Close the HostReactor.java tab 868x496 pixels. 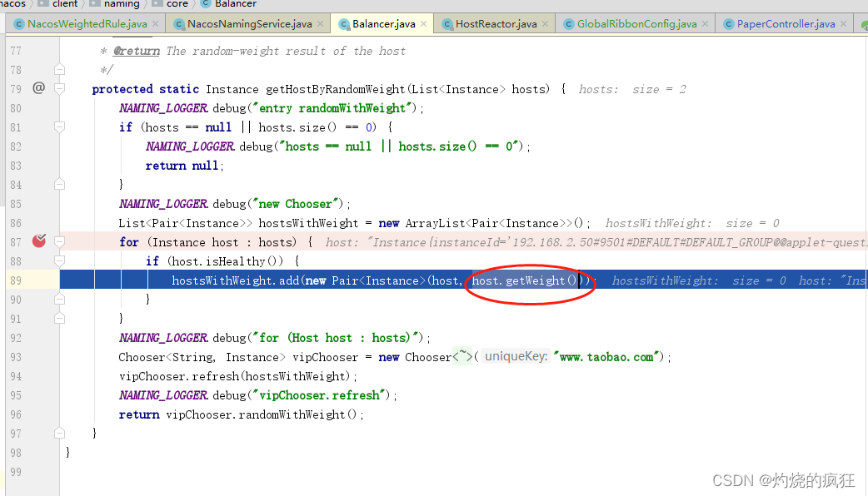(546, 24)
